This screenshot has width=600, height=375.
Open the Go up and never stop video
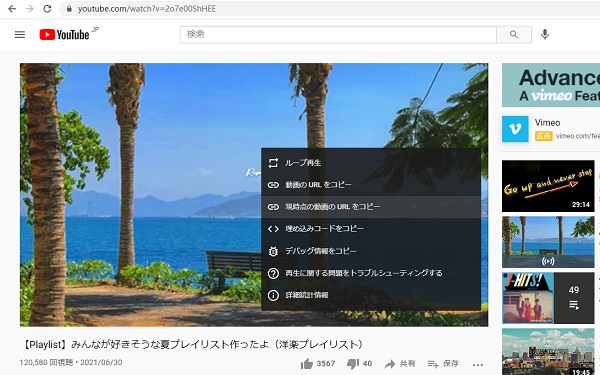548,186
